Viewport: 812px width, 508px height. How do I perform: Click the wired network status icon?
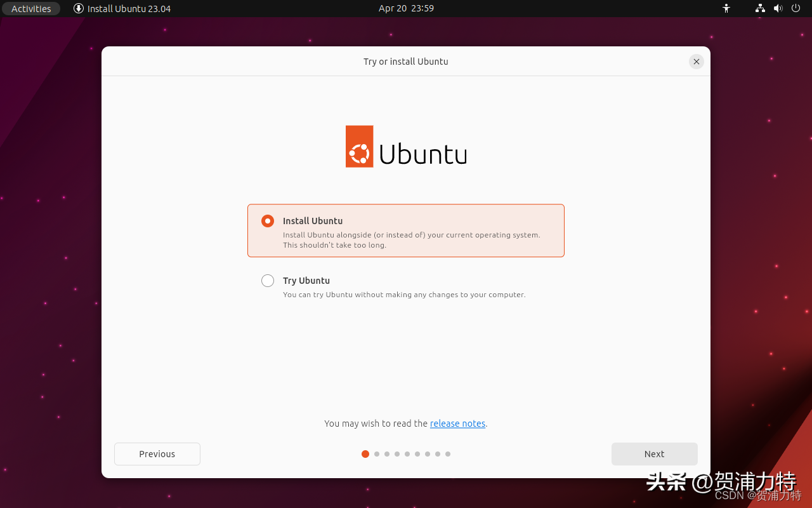pos(760,9)
